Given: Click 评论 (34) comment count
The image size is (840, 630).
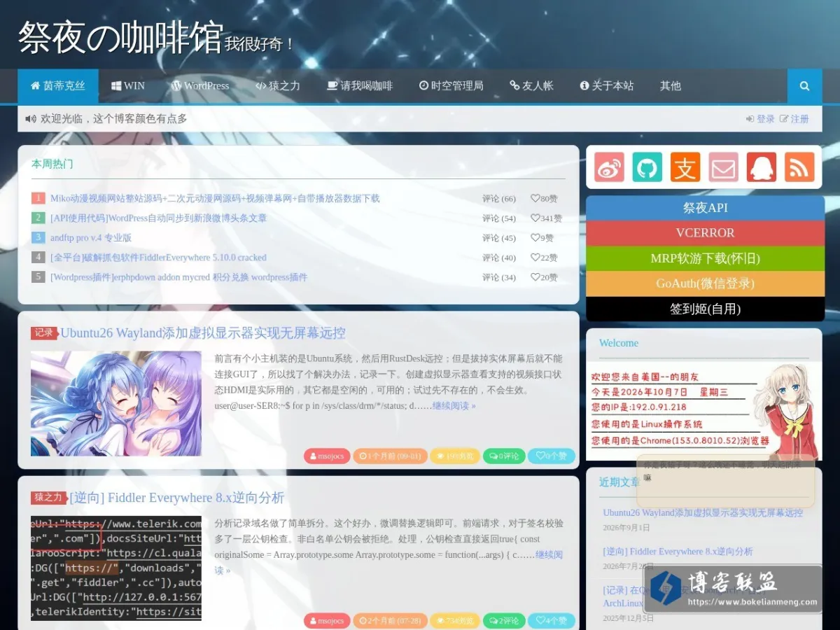Looking at the screenshot, I should (499, 277).
